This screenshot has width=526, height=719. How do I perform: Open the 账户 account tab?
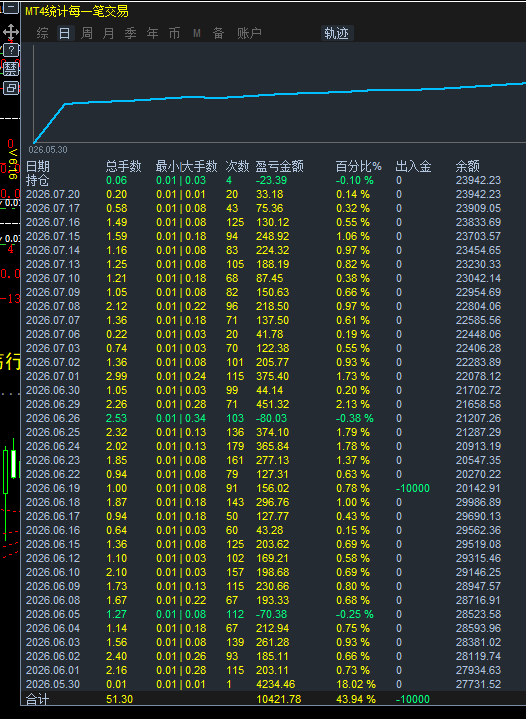coord(249,33)
